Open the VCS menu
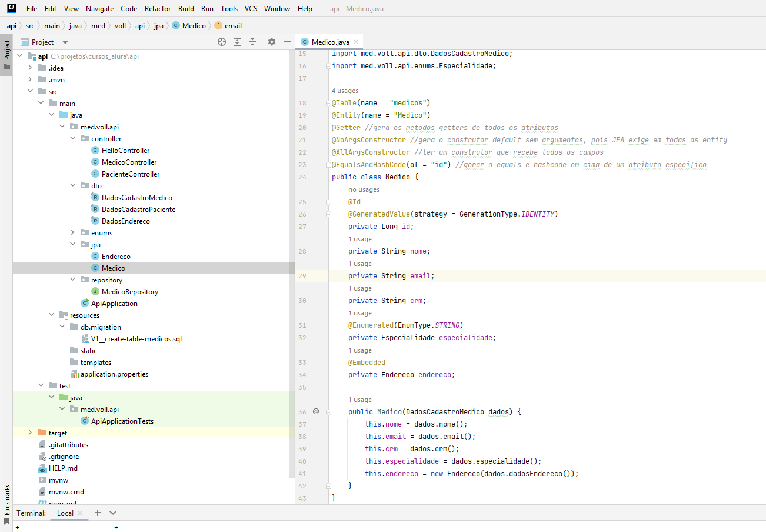The image size is (766, 532). tap(251, 9)
